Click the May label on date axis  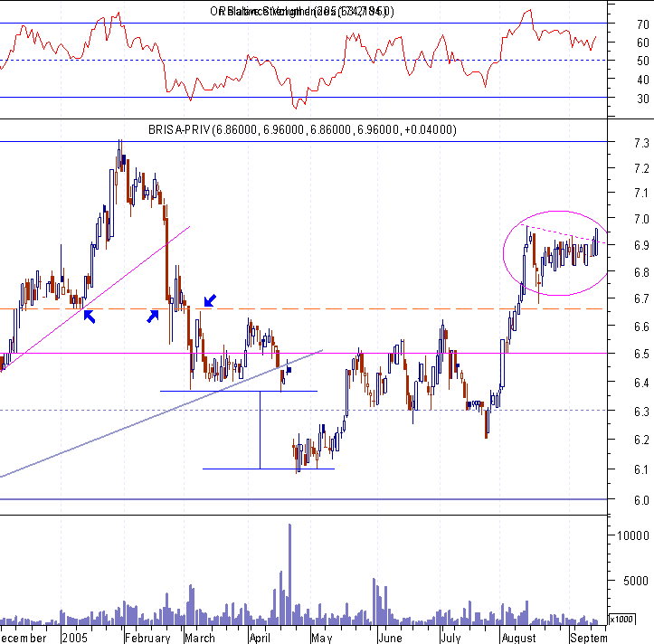(322, 638)
